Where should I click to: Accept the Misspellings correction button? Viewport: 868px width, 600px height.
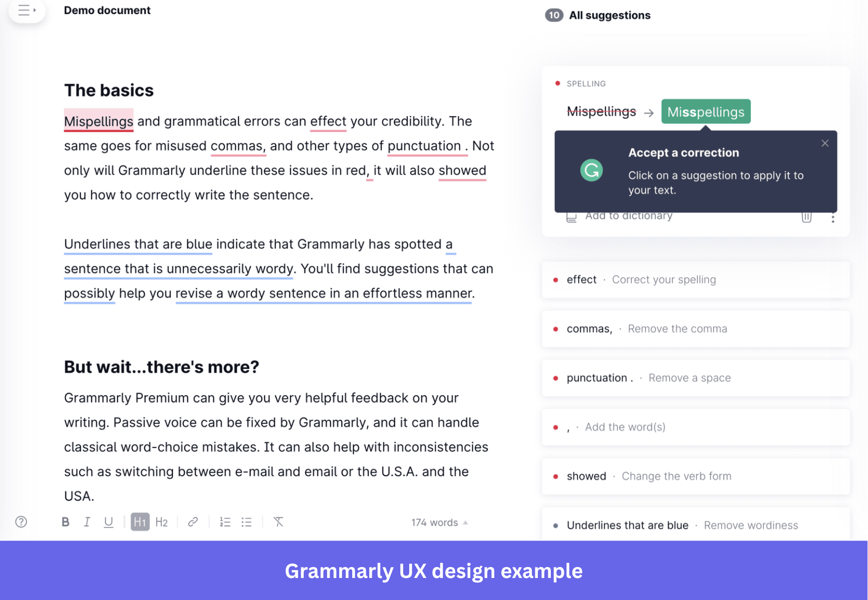705,111
